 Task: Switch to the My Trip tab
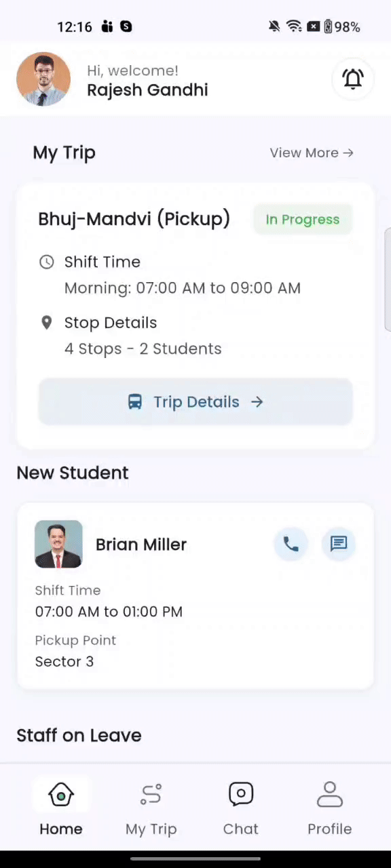pyautogui.click(x=151, y=808)
